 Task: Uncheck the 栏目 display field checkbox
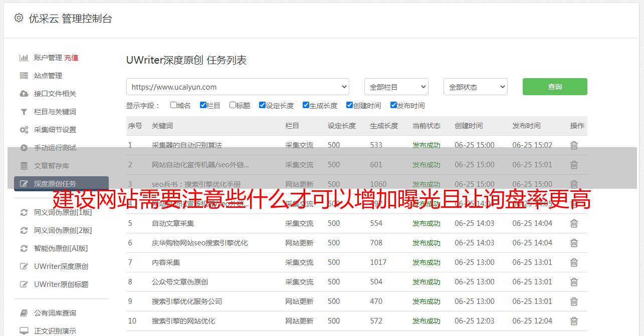tap(203, 105)
